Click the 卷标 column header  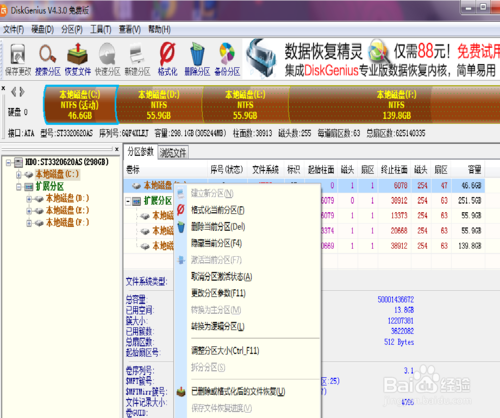coord(166,170)
